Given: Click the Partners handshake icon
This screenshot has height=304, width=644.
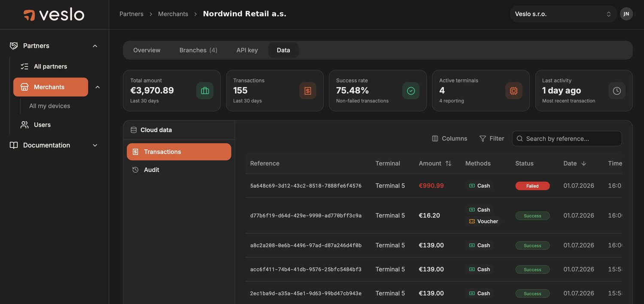Looking at the screenshot, I should pyautogui.click(x=14, y=46).
